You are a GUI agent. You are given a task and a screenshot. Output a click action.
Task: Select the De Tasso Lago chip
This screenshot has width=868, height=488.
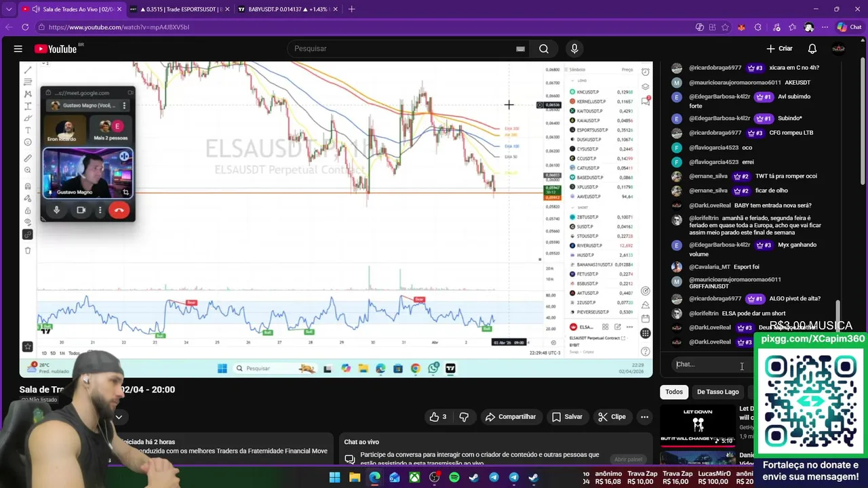pos(717,392)
